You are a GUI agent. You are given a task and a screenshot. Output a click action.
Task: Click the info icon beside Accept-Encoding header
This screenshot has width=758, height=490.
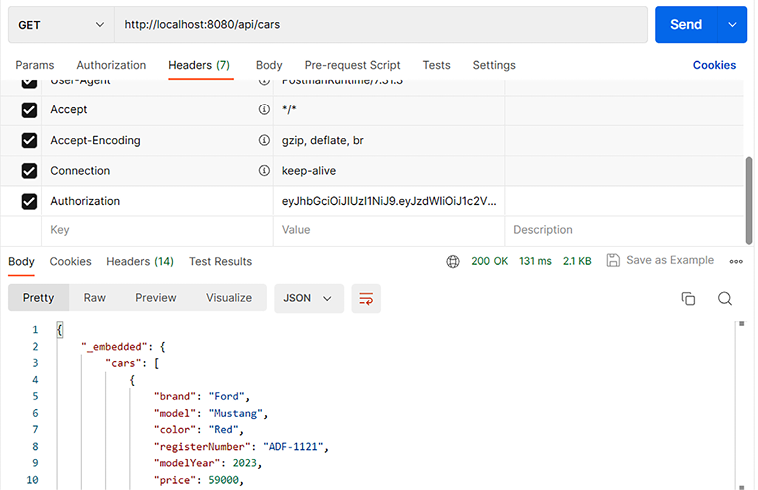pos(264,141)
